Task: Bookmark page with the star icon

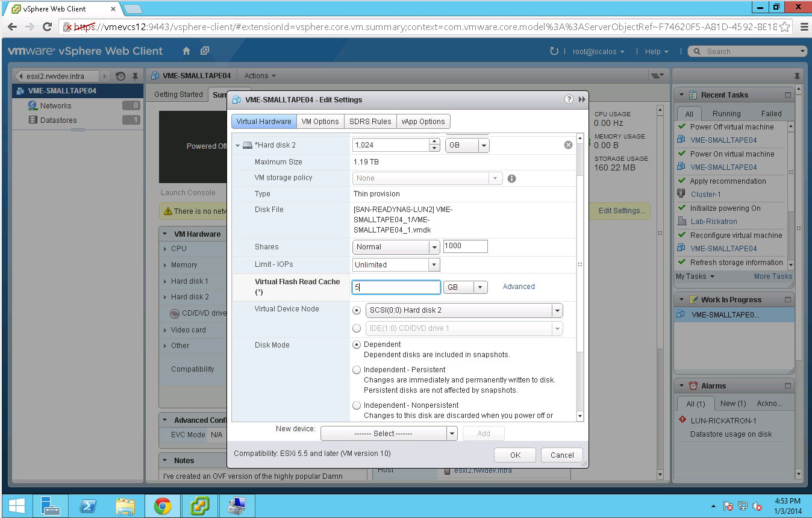Action: coord(785,27)
